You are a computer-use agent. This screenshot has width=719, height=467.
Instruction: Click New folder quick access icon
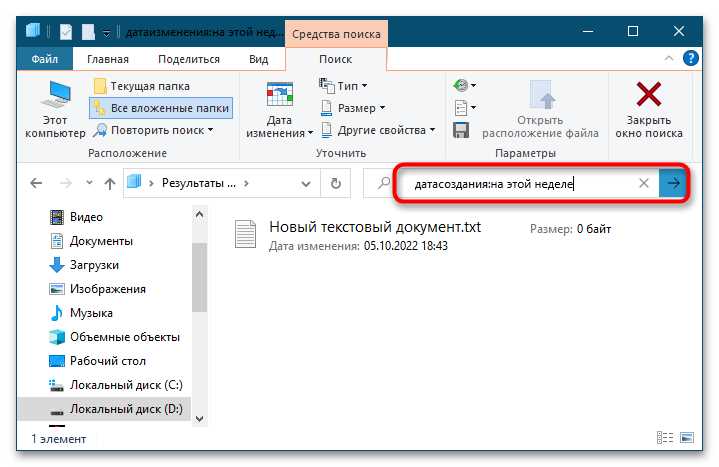[x=88, y=32]
